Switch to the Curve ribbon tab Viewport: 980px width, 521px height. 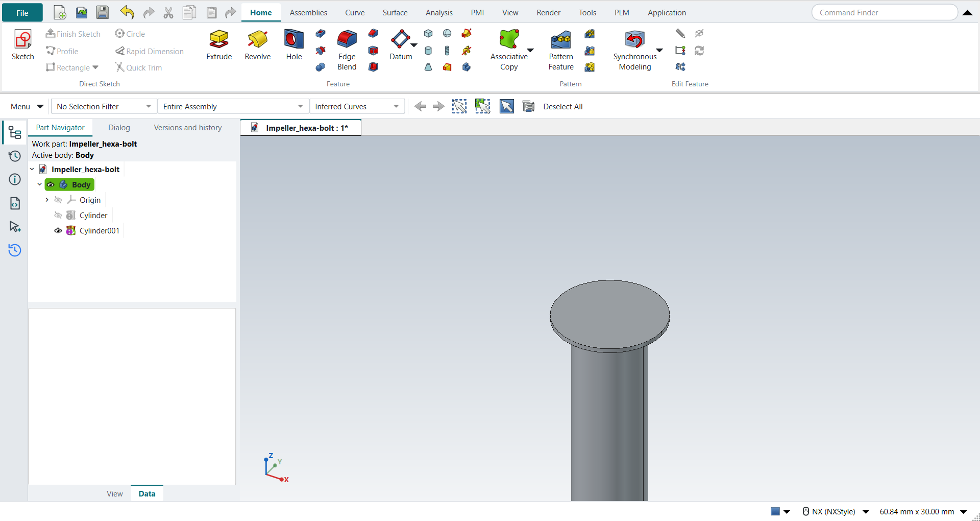[x=355, y=13]
